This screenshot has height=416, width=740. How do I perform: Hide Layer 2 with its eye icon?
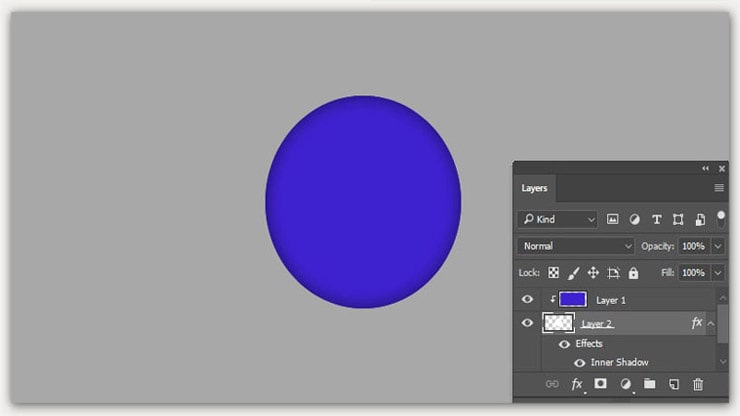pos(527,323)
